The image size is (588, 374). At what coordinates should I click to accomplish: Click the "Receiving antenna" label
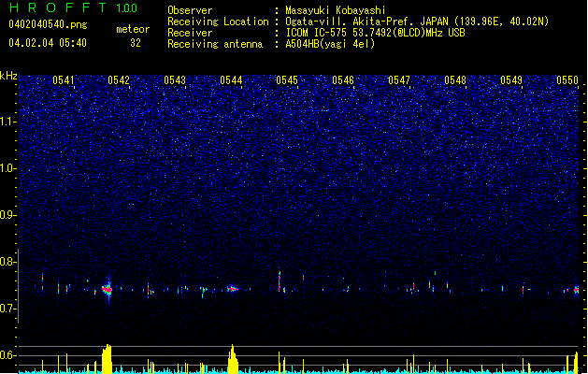(x=215, y=44)
